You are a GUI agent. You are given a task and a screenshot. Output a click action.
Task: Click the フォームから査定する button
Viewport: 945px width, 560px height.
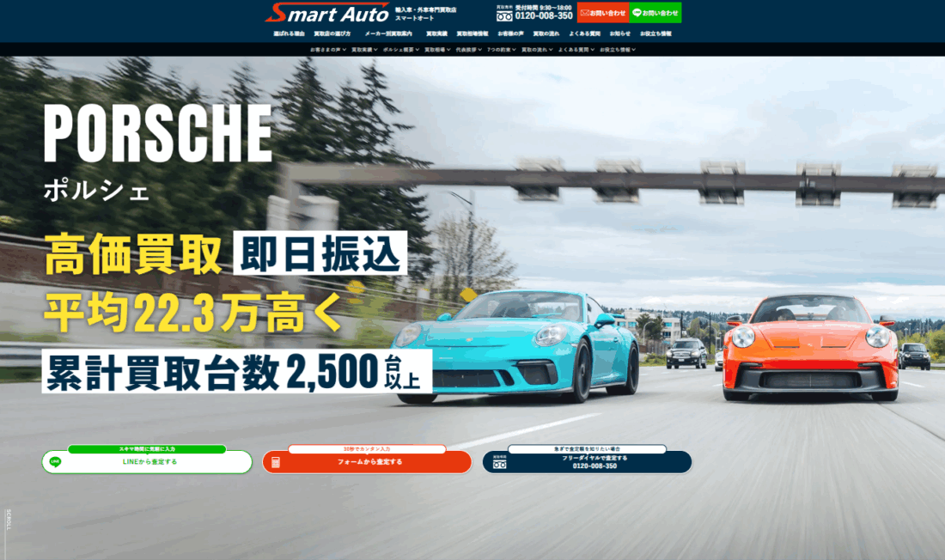(x=369, y=461)
